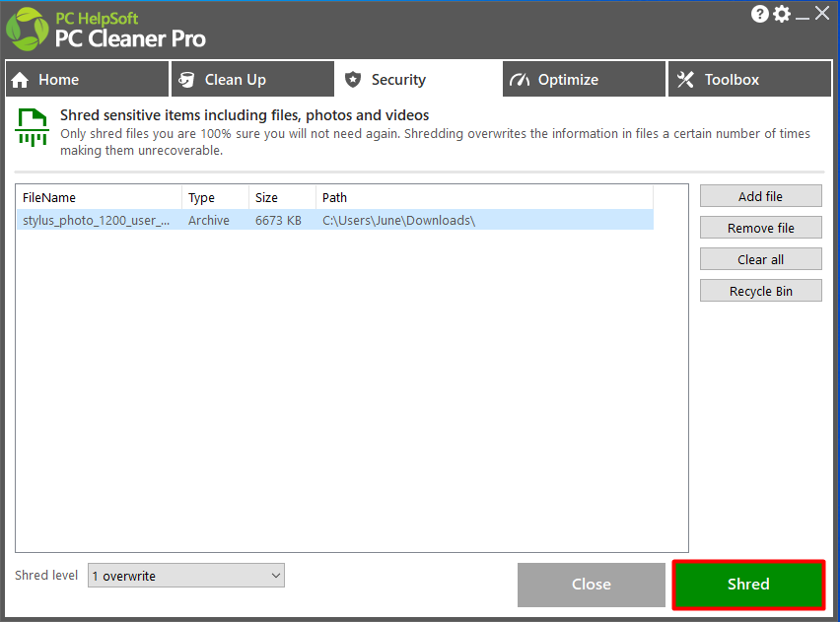
Task: Click the Remove file button
Action: pyautogui.click(x=761, y=228)
